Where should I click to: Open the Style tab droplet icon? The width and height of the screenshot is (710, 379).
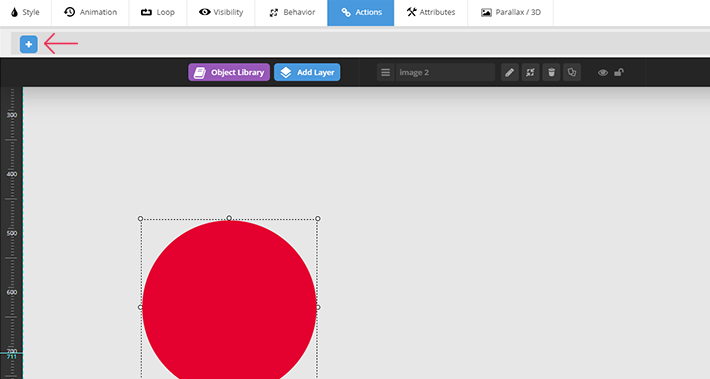coord(14,12)
